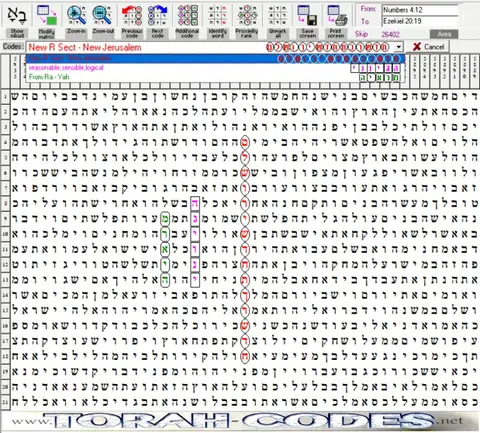Click the green boxed letter in matrix row 11
The image size is (480, 433).
coord(165,249)
